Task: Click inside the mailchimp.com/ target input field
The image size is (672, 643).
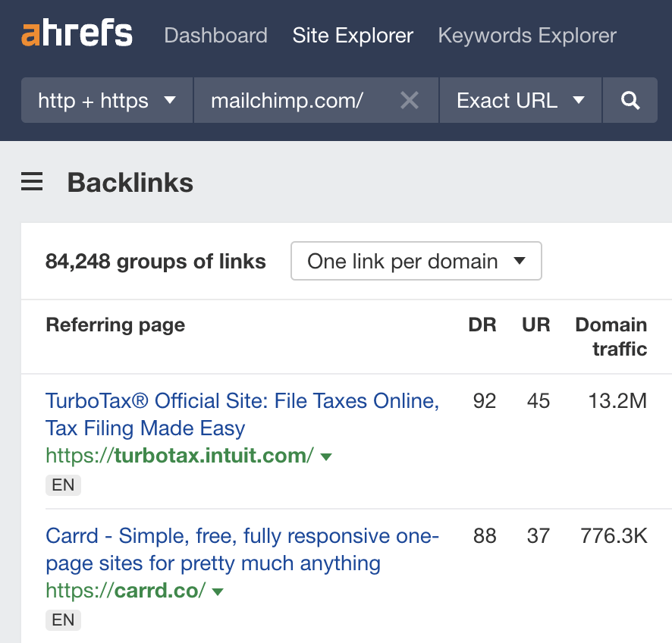Action: click(x=288, y=99)
